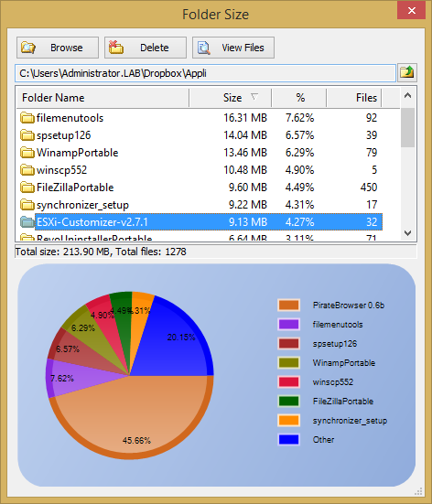
Task: Click the synchronizer_setup orange legend swatch
Action: 288,421
